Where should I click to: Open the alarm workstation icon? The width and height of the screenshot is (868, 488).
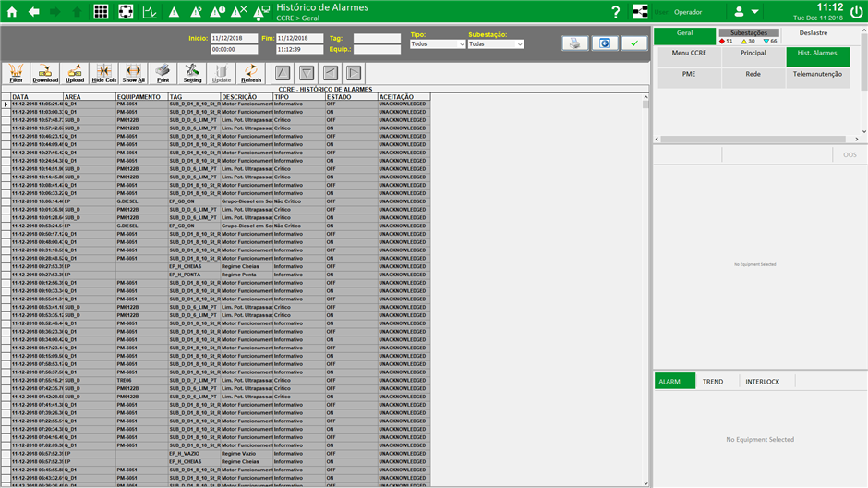coord(261,12)
